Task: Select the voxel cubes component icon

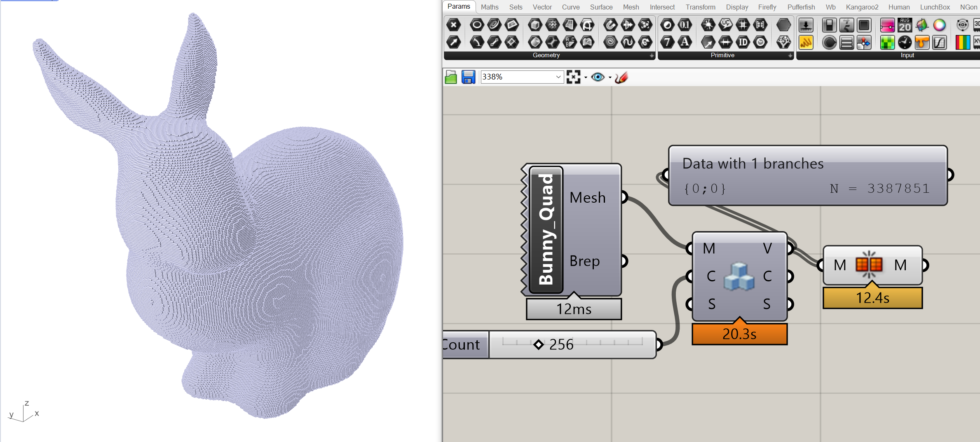Action: coord(739,276)
